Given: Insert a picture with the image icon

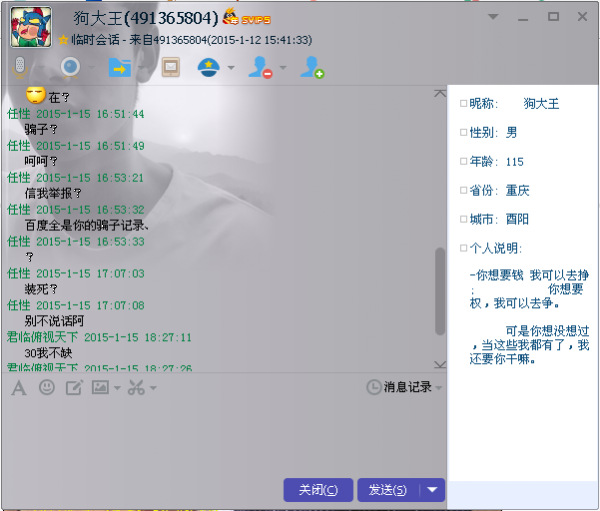Looking at the screenshot, I should (100, 387).
